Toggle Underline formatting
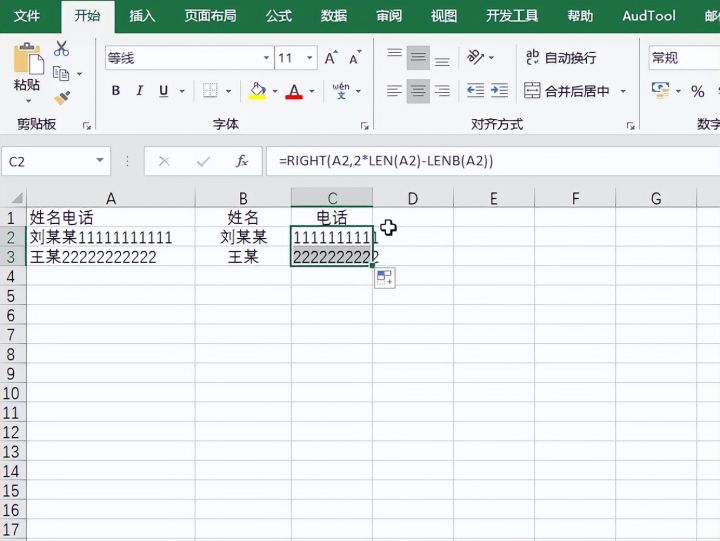720x541 pixels. pyautogui.click(x=163, y=90)
